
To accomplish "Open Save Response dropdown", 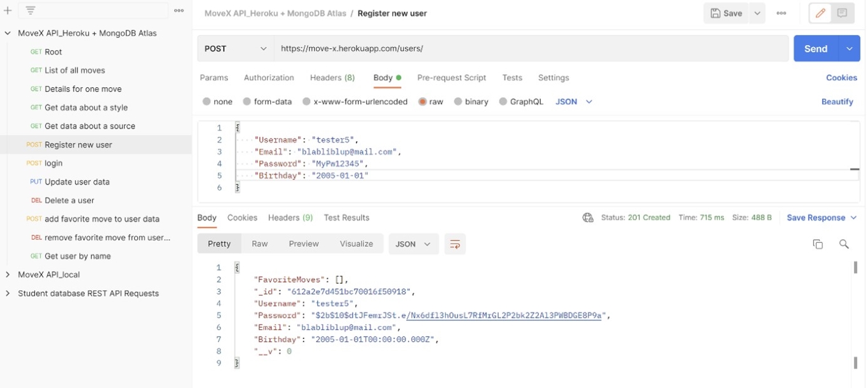I will [x=822, y=218].
